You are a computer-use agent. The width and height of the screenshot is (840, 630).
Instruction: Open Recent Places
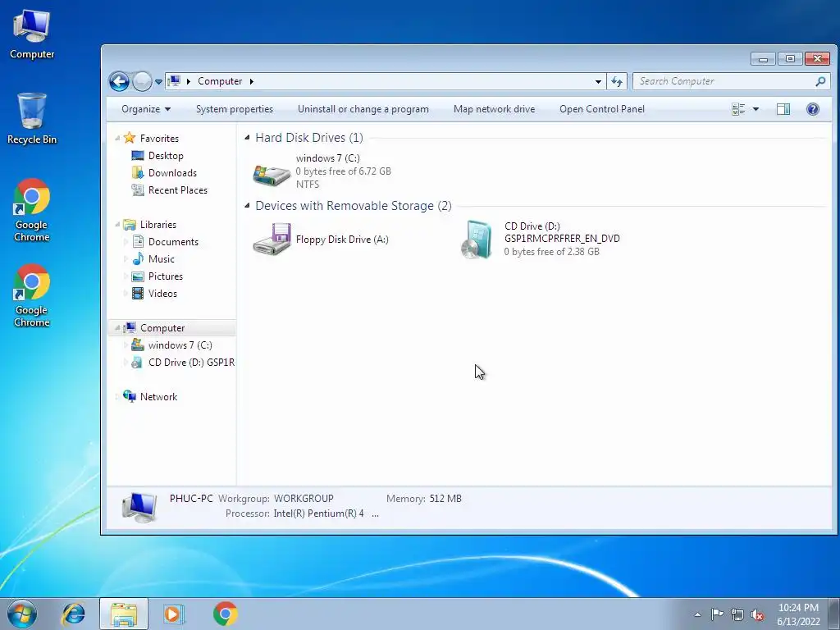point(177,190)
